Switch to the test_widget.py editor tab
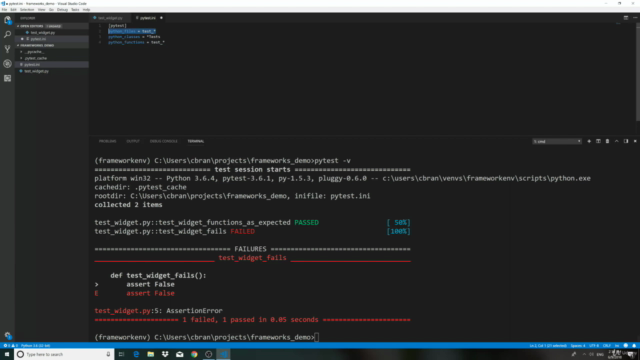This screenshot has width=640, height=360. (x=110, y=18)
